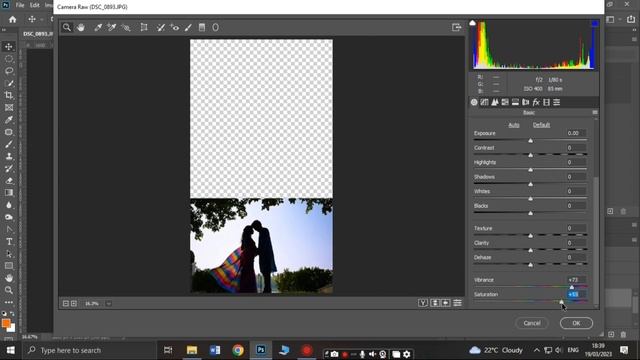Image resolution: width=640 pixels, height=360 pixels.
Task: Click the Exposure value field
Action: coord(575,133)
